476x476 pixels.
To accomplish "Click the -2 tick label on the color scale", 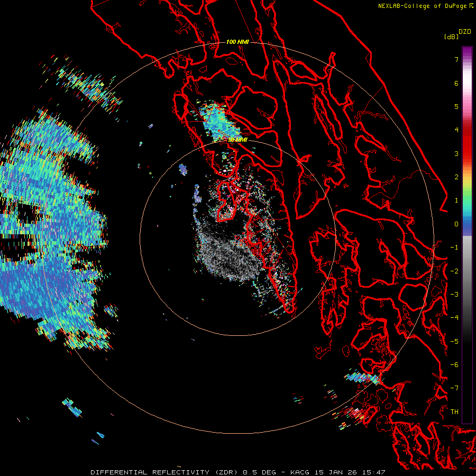I will pyautogui.click(x=454, y=271).
